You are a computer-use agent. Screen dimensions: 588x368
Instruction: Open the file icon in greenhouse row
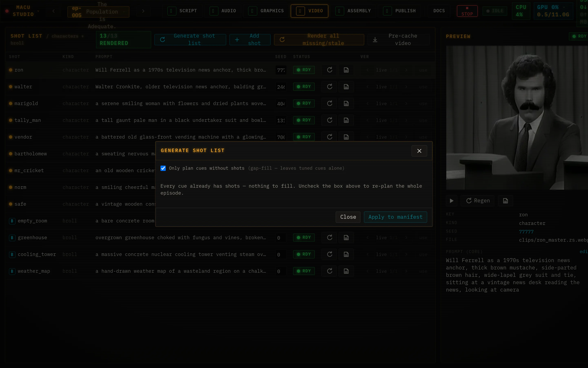tap(346, 238)
